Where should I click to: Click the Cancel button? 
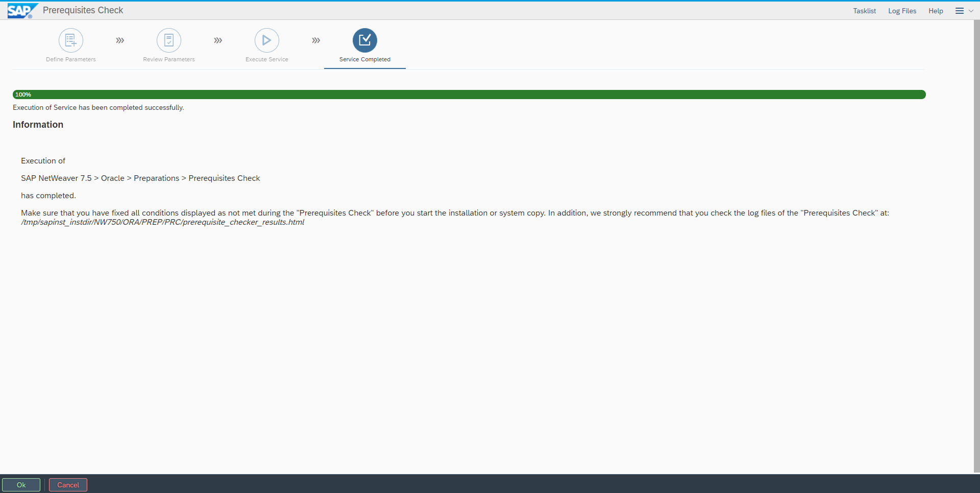click(68, 485)
